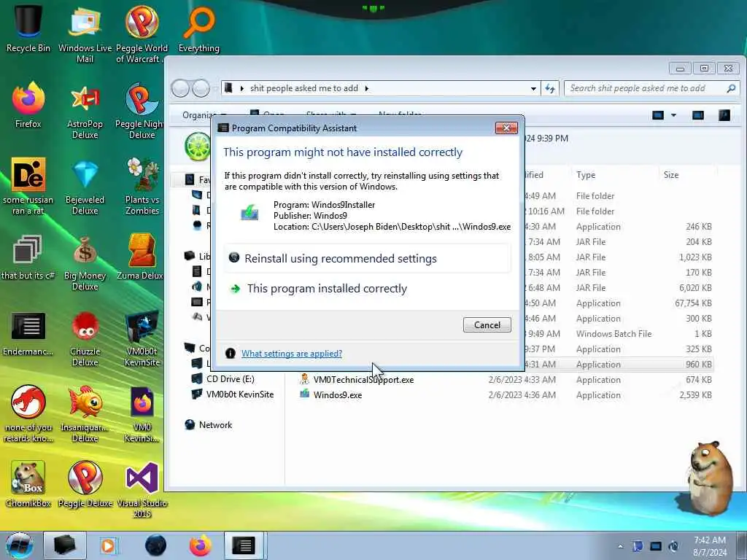This screenshot has width=747, height=560.
Task: Open the VM0 KevinSi... Firefox shortcut
Action: click(x=142, y=414)
